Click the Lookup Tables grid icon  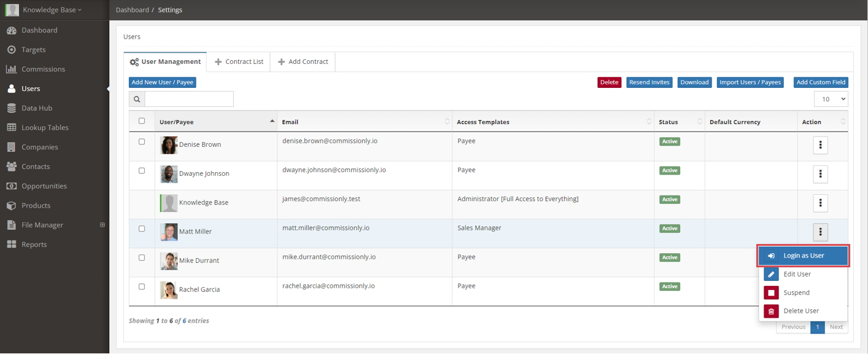11,128
